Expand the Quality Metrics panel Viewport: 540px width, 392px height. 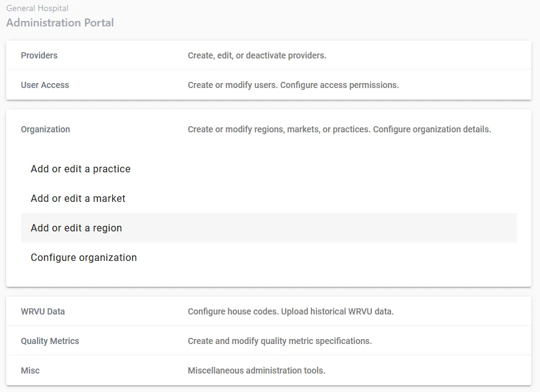point(50,341)
